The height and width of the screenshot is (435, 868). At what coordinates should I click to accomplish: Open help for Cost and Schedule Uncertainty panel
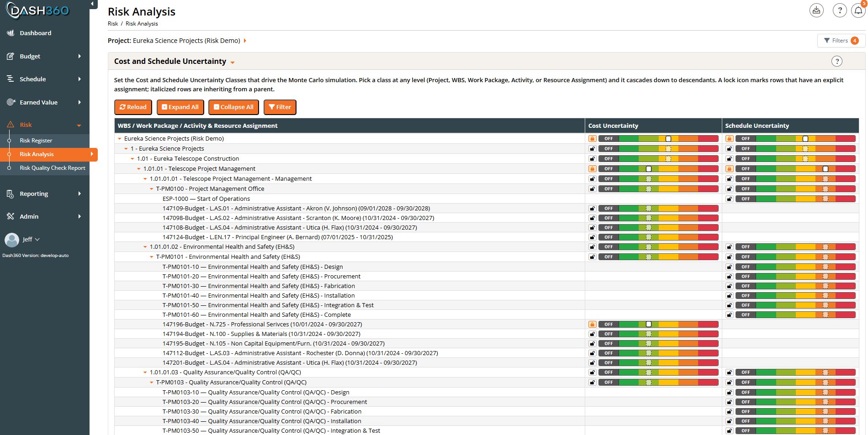pos(836,61)
